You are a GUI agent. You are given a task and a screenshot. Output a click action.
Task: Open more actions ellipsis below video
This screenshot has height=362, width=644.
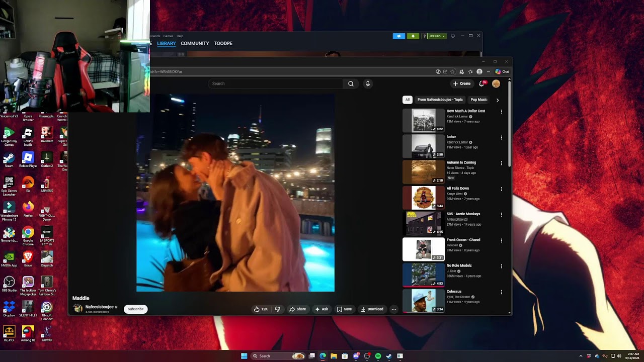pos(394,309)
